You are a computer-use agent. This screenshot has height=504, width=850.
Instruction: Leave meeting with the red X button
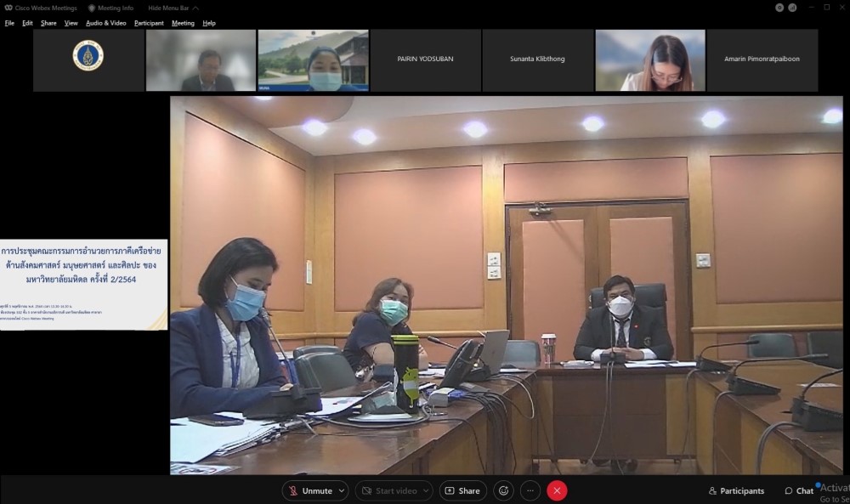(557, 490)
